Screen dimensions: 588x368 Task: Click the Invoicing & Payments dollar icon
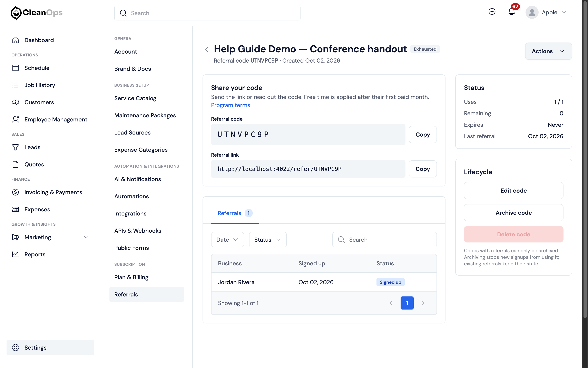[x=16, y=192]
